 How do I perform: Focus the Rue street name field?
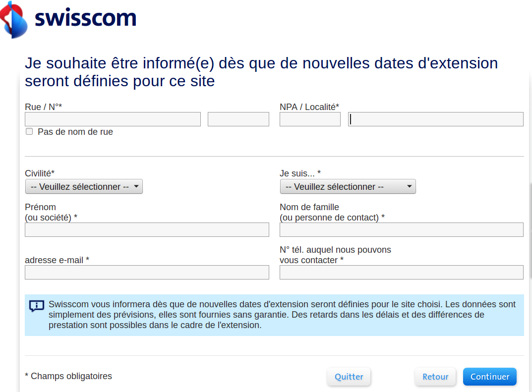[113, 119]
